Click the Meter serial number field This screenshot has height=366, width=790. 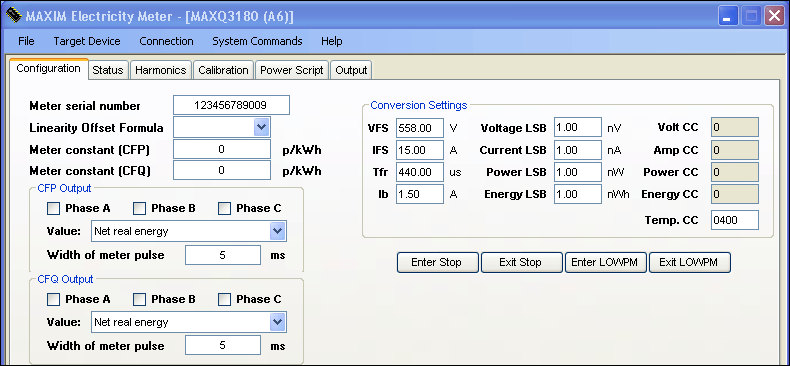pos(231,105)
